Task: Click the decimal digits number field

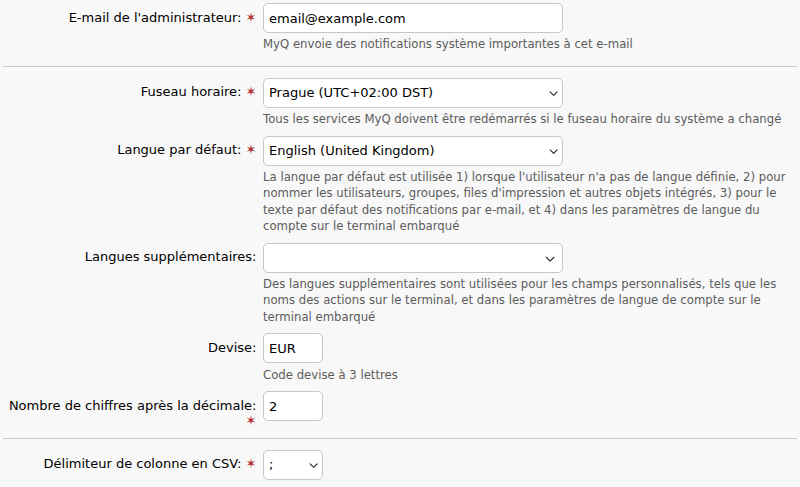Action: pyautogui.click(x=293, y=406)
